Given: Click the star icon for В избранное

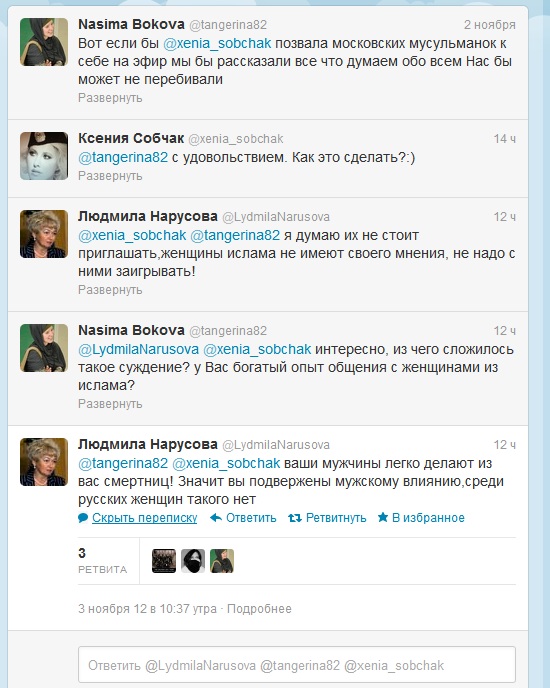Looking at the screenshot, I should click(x=383, y=517).
